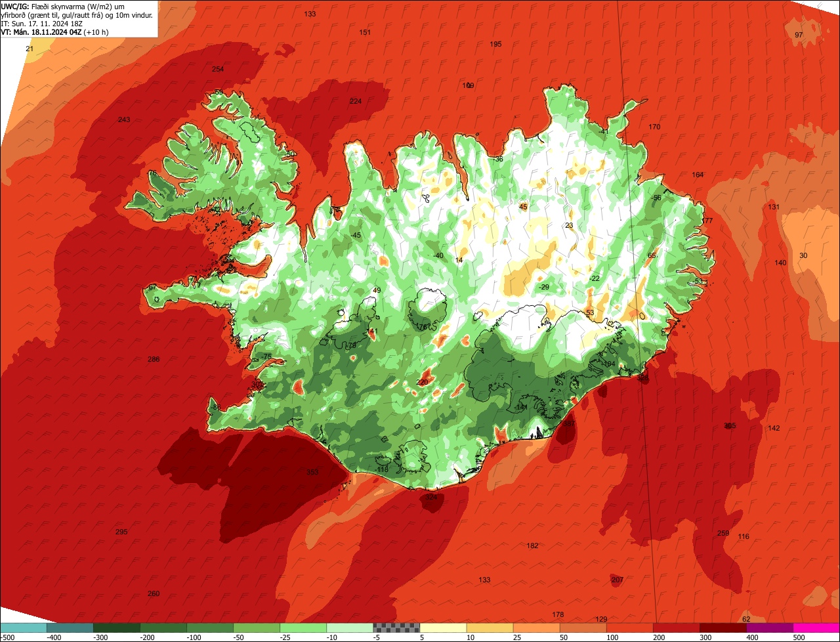
Task: Select the map value 324 below the south coast
Action: point(431,497)
